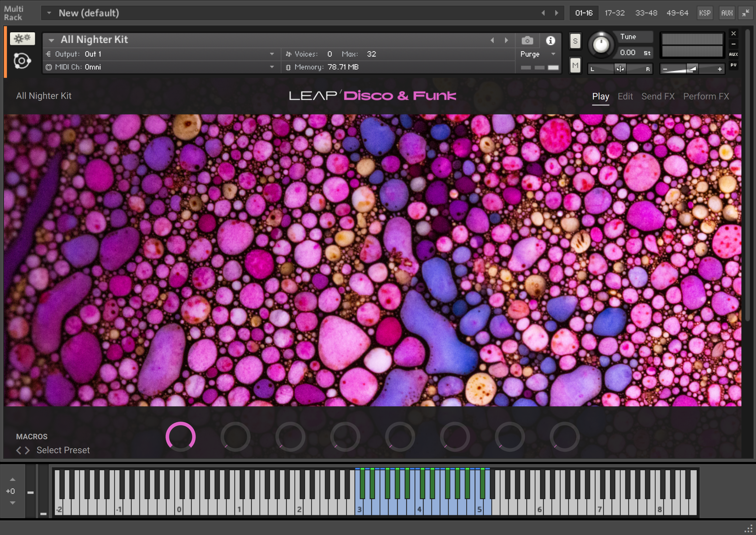Click keyboard key C3 in blue range
756x535 pixels.
pos(359,507)
